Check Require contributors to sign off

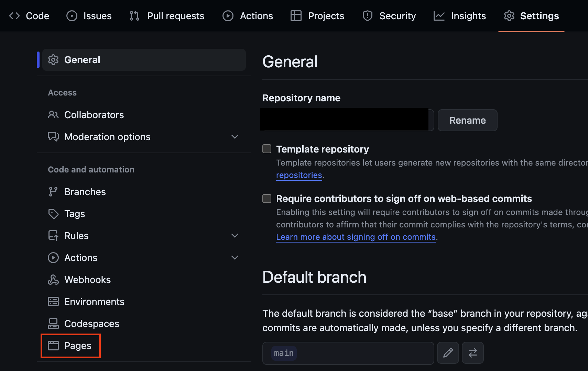[267, 199]
